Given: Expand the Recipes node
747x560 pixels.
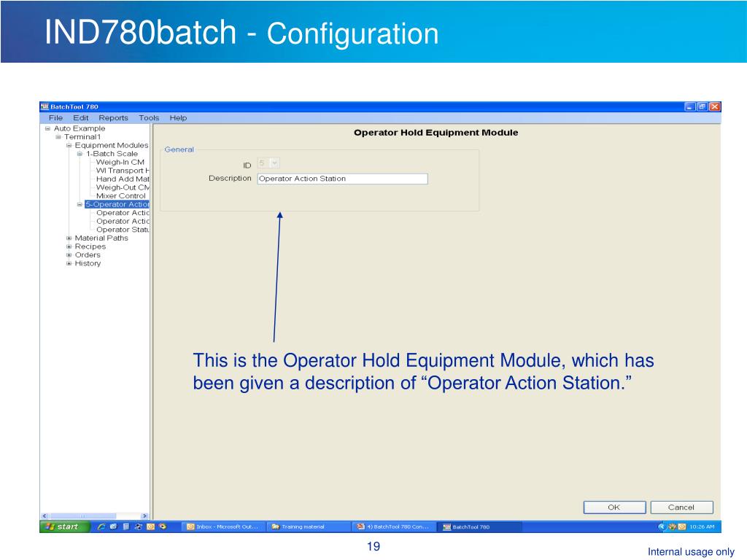Looking at the screenshot, I should [x=69, y=246].
